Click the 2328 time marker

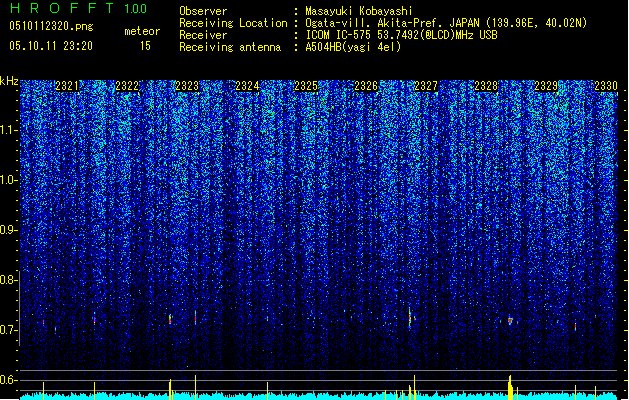pyautogui.click(x=486, y=86)
